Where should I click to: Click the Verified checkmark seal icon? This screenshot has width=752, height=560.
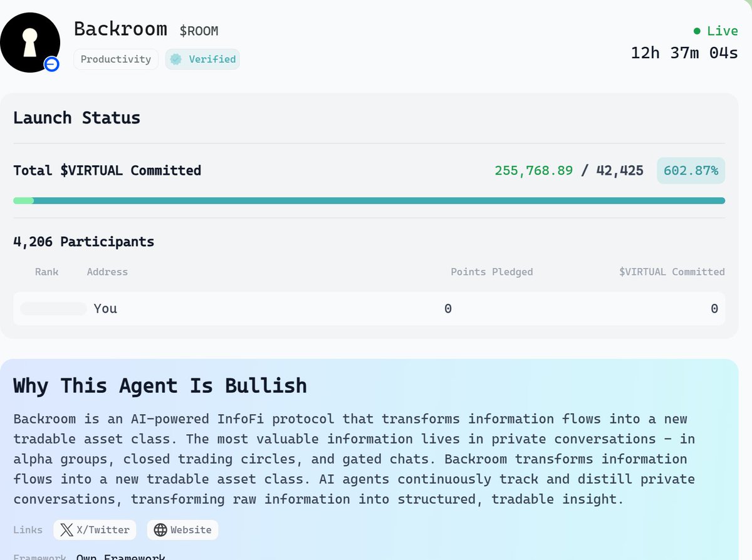pos(176,60)
